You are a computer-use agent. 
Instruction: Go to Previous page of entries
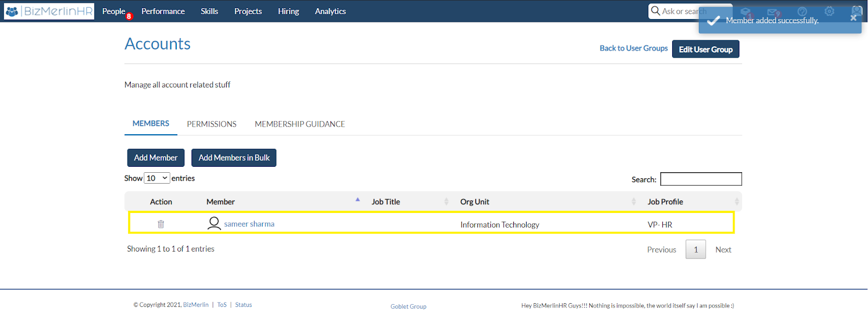(662, 250)
